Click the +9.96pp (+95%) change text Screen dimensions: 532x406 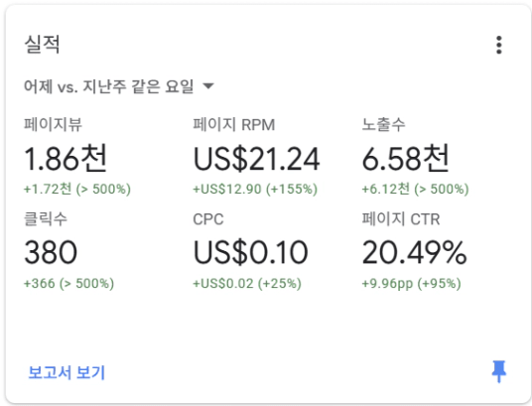pos(411,284)
